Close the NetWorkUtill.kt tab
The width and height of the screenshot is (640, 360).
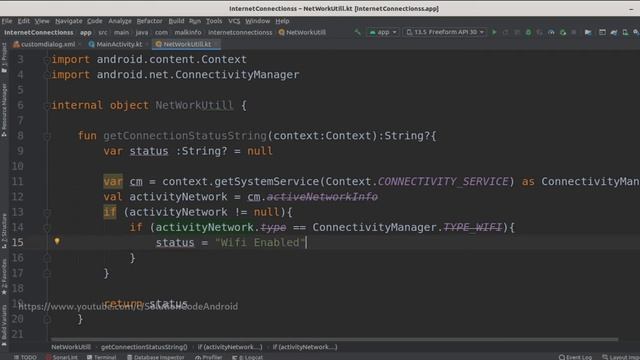pyautogui.click(x=216, y=44)
